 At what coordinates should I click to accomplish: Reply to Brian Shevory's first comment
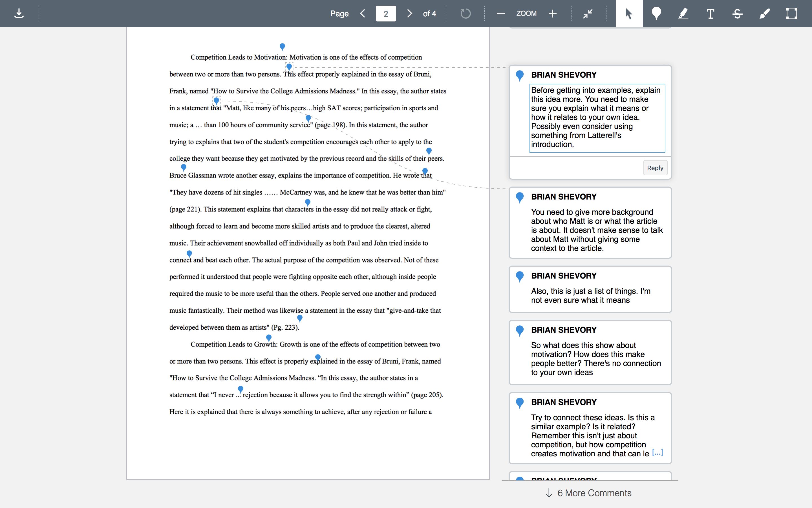(x=655, y=168)
